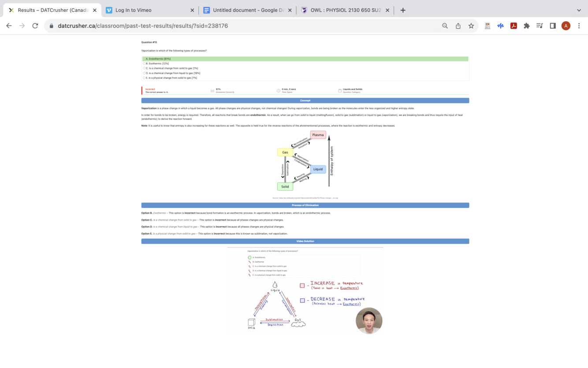Open a new browser tab
The height and width of the screenshot is (368, 588).
tap(403, 10)
